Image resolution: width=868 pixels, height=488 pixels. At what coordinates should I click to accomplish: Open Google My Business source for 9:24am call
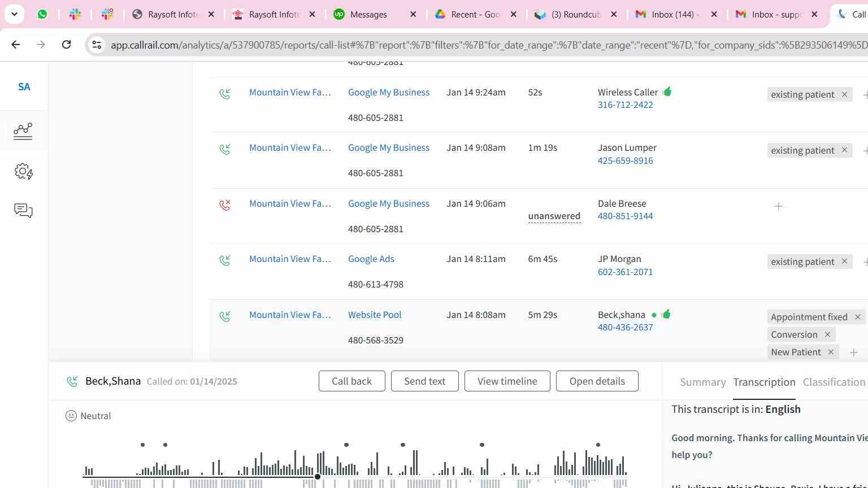pos(389,92)
